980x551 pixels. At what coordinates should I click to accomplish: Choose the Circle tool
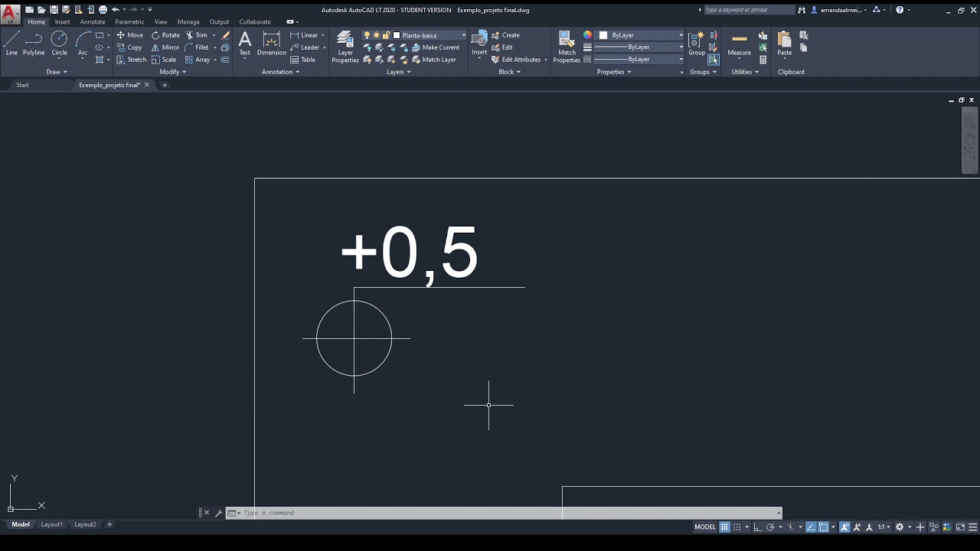59,44
